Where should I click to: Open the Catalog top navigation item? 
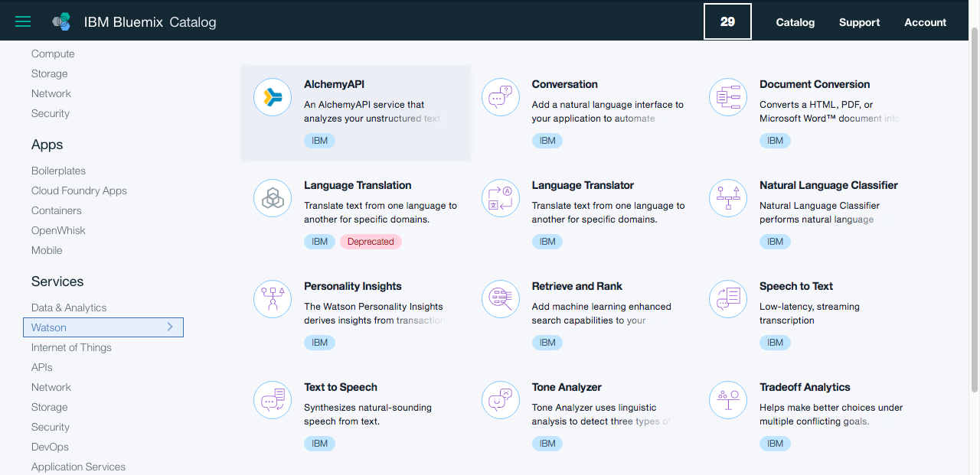795,22
